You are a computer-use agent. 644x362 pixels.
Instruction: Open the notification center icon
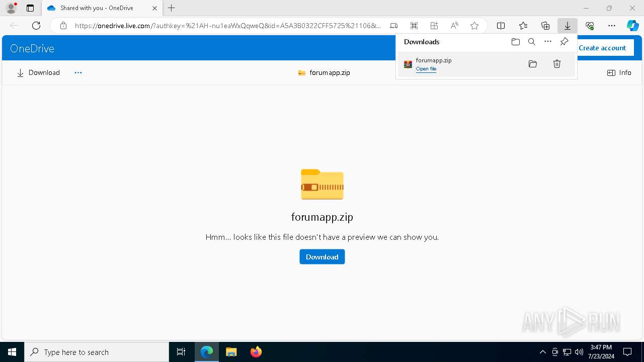click(627, 352)
